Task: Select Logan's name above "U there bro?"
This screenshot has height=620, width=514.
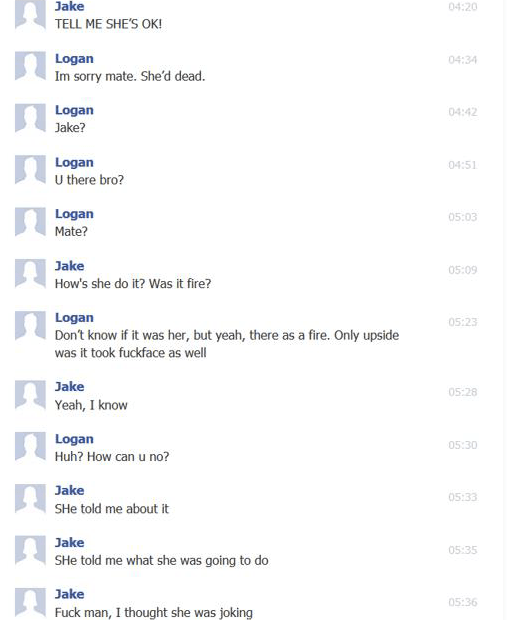Action: (74, 162)
